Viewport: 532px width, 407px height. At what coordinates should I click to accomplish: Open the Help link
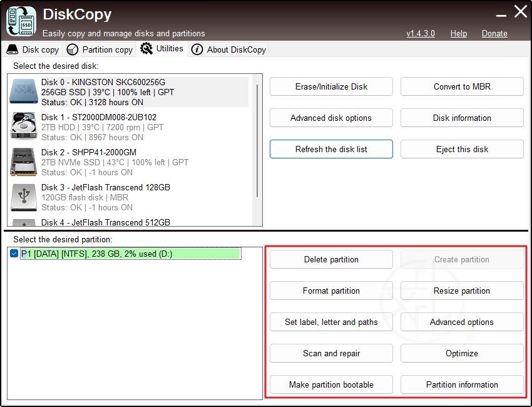(x=458, y=33)
